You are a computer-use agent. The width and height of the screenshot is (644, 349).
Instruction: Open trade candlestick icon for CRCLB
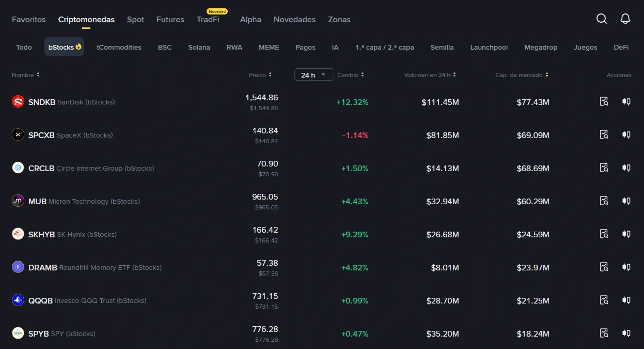point(626,168)
